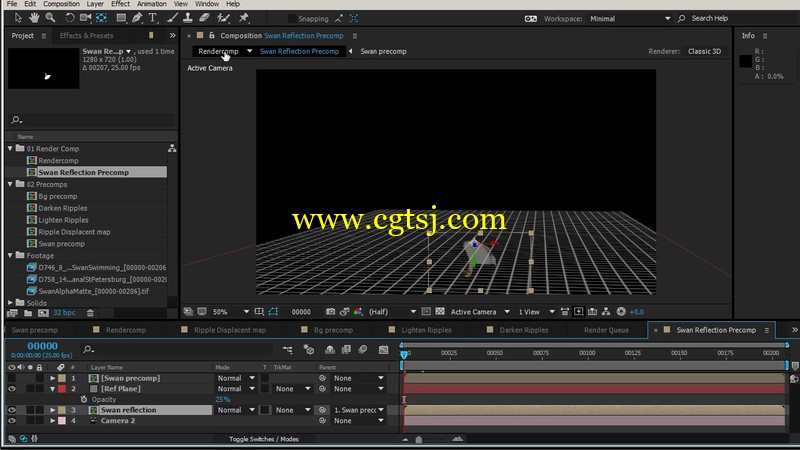The height and width of the screenshot is (450, 800).
Task: Open the Composition menu
Action: coord(61,4)
